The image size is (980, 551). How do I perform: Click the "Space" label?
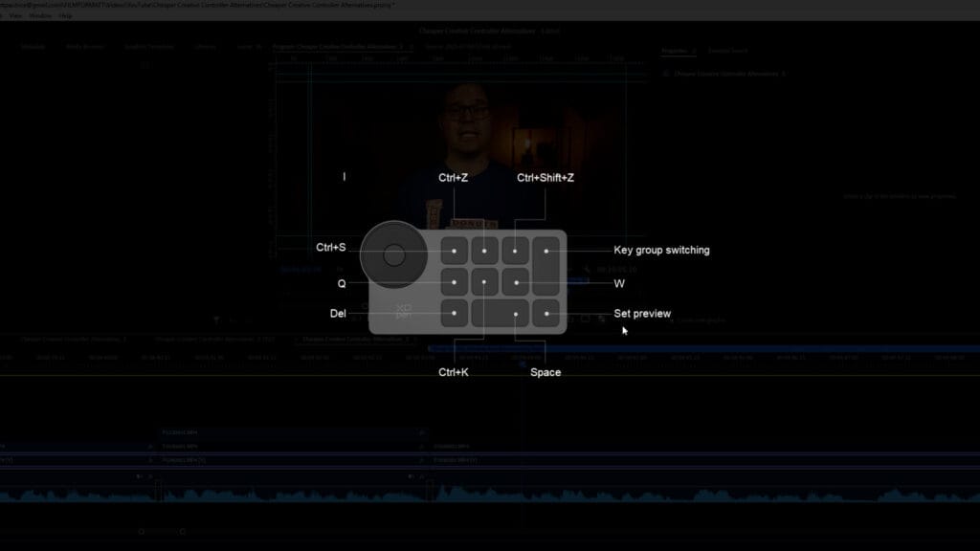coord(545,372)
